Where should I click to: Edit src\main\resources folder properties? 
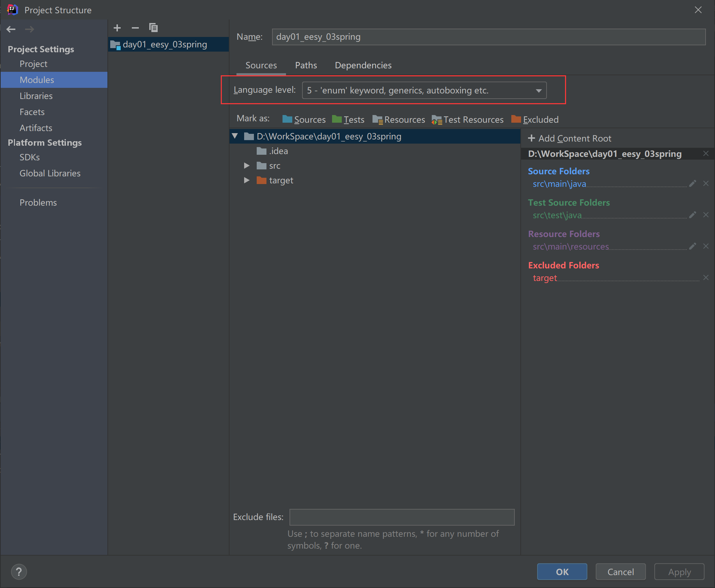tap(693, 246)
